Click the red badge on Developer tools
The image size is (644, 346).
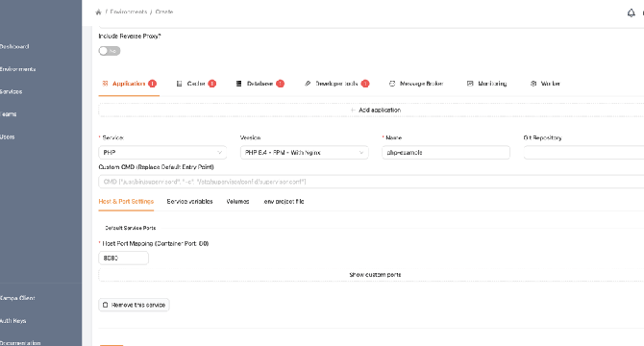[365, 84]
